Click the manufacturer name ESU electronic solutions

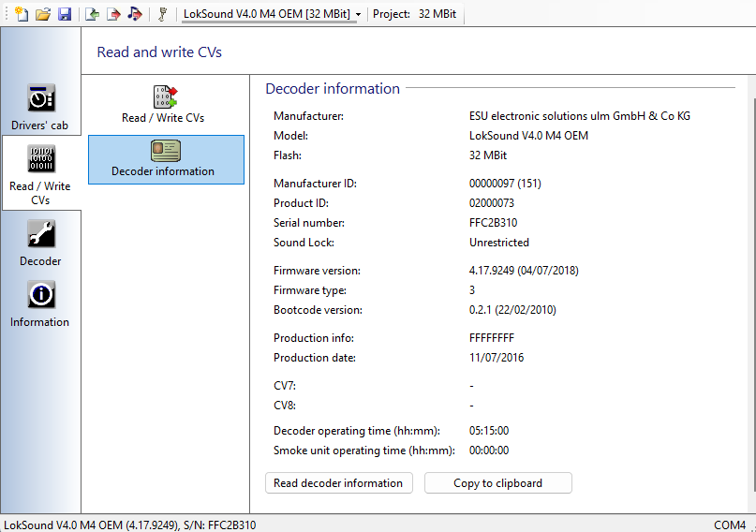pos(580,115)
